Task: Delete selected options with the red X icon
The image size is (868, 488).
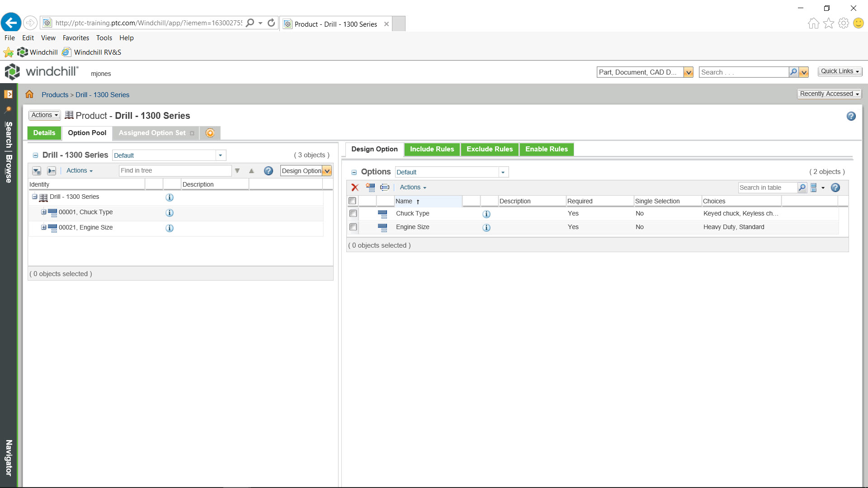Action: click(355, 187)
